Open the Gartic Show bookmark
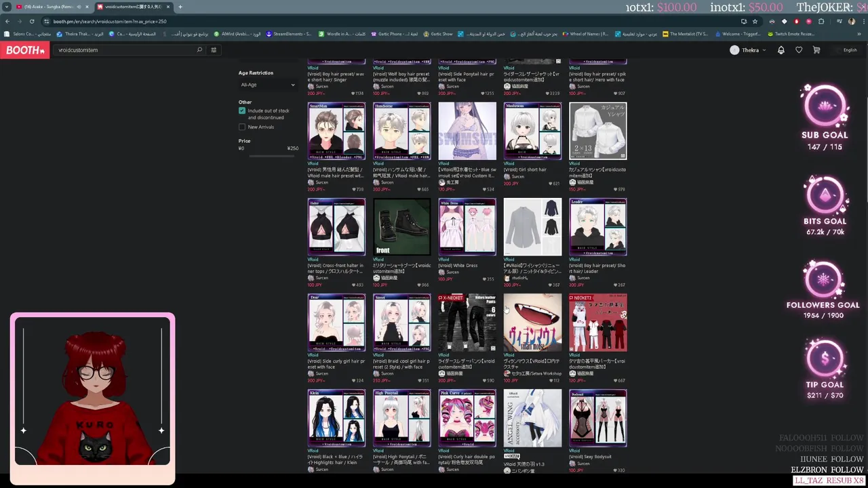This screenshot has height=488, width=868. [x=437, y=34]
